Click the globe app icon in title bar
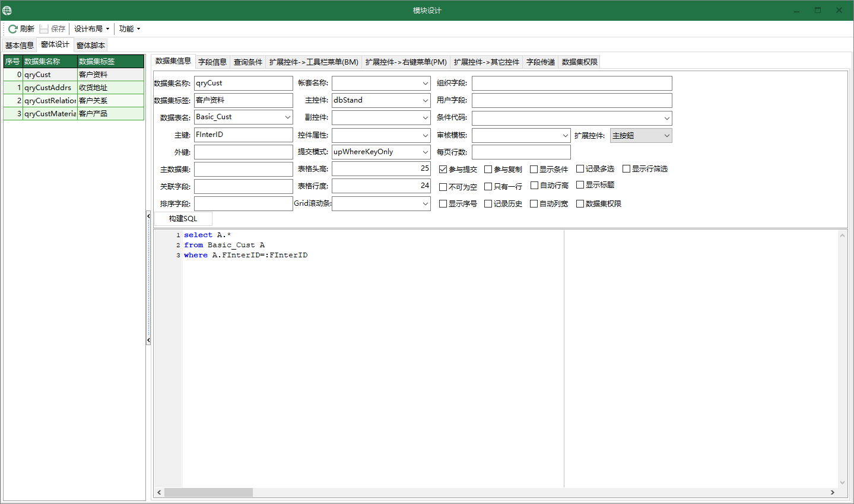Image resolution: width=854 pixels, height=504 pixels. [x=7, y=10]
